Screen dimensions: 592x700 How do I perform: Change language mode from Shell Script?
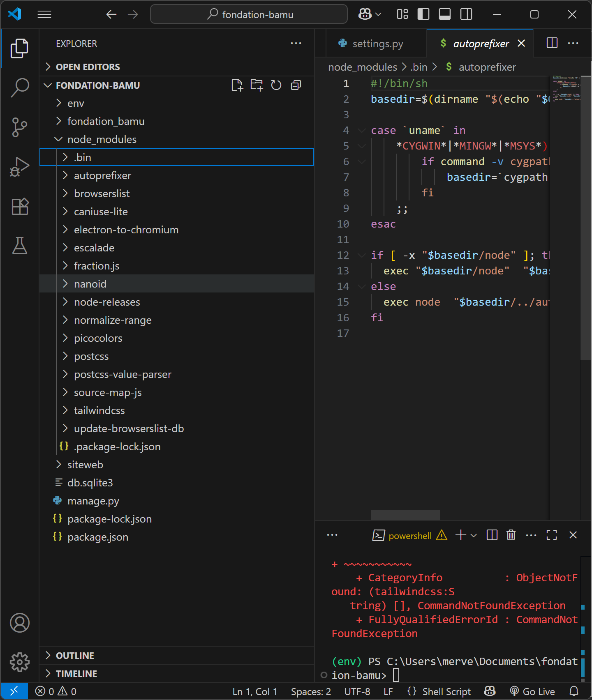tap(446, 691)
